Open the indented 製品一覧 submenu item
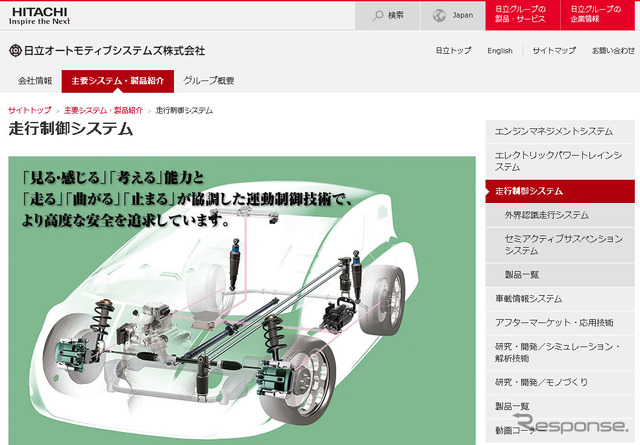Viewport: 640px width, 445px height. click(560, 275)
